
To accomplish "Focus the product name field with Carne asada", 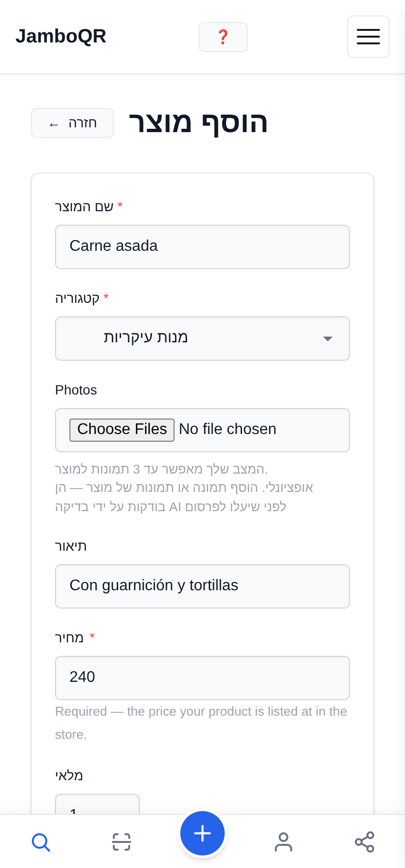I will (202, 247).
